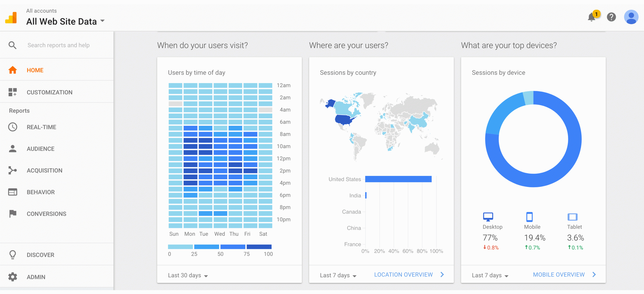Click the Real-Time clock icon
The height and width of the screenshot is (294, 644).
click(13, 127)
